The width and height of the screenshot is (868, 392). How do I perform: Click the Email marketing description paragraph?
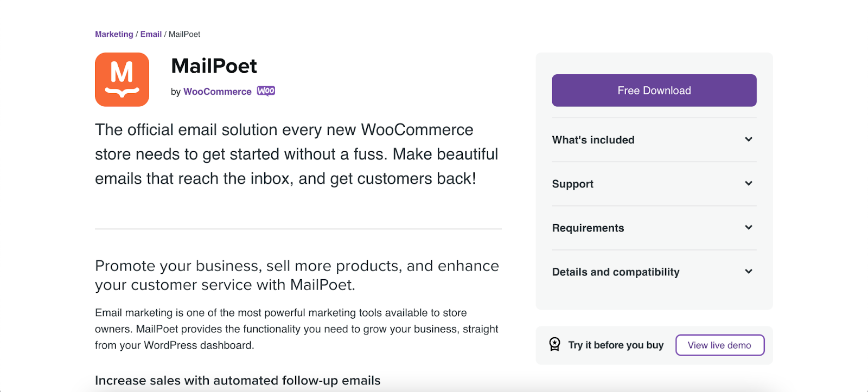tap(296, 329)
